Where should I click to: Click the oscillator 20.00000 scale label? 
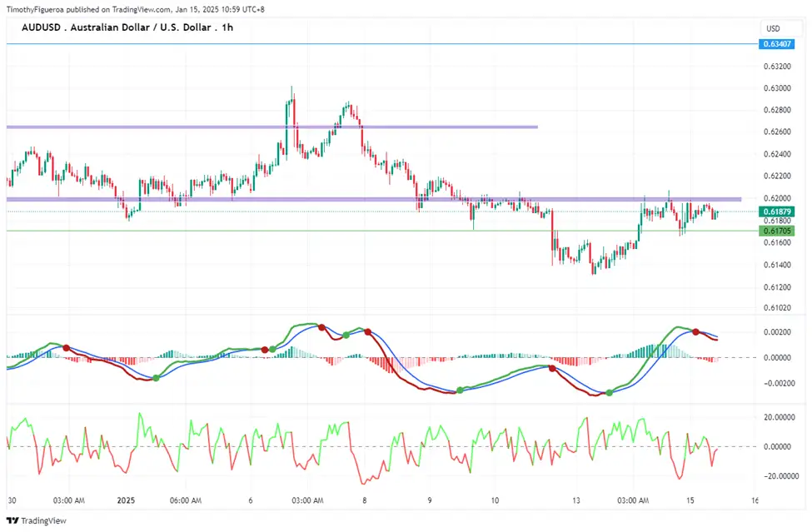pos(780,417)
